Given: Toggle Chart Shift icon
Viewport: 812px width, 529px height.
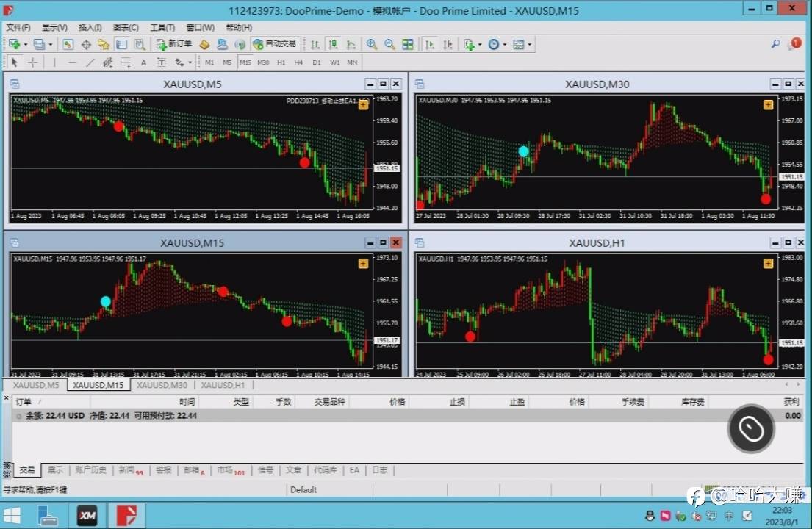Looking at the screenshot, I should click(448, 45).
